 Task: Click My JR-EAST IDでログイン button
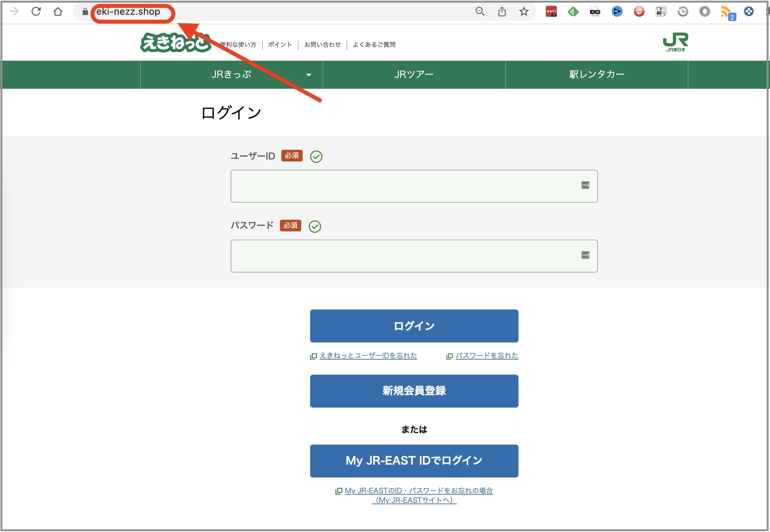414,461
